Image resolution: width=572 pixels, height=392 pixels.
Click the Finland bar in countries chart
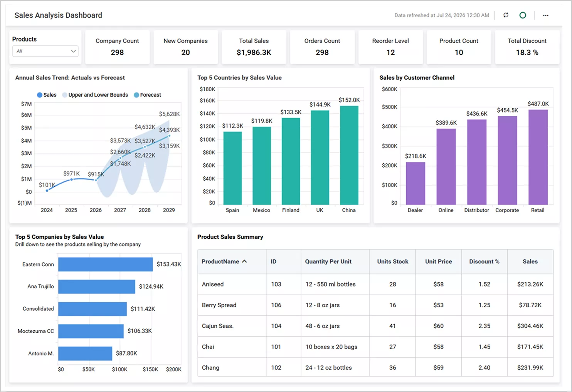tap(291, 161)
